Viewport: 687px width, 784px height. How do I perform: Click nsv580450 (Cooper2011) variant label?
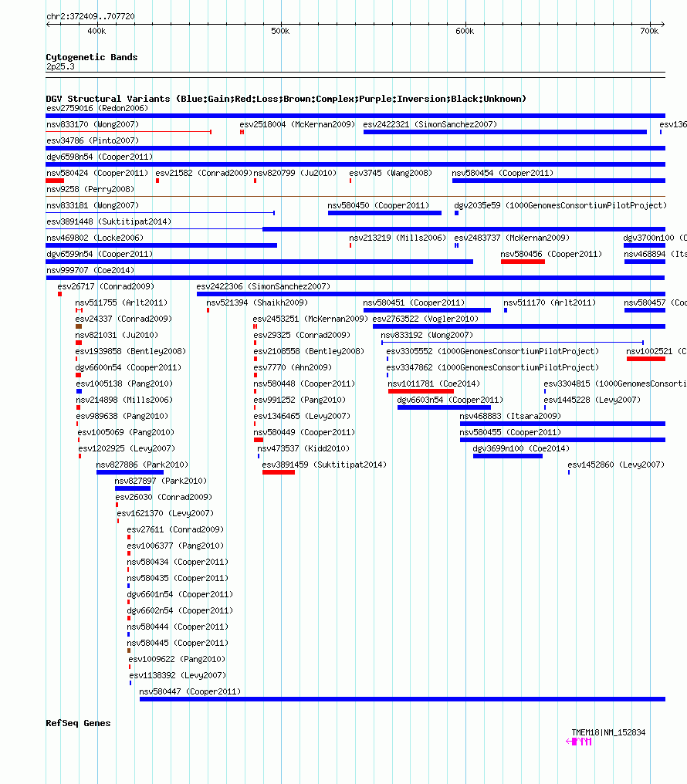[x=378, y=205]
